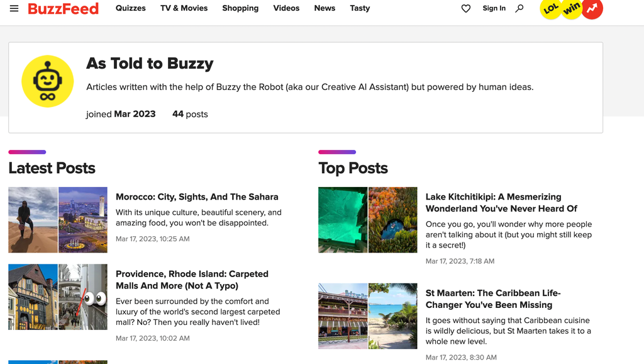644x364 pixels.
Task: Select the LOL badge
Action: tap(551, 8)
